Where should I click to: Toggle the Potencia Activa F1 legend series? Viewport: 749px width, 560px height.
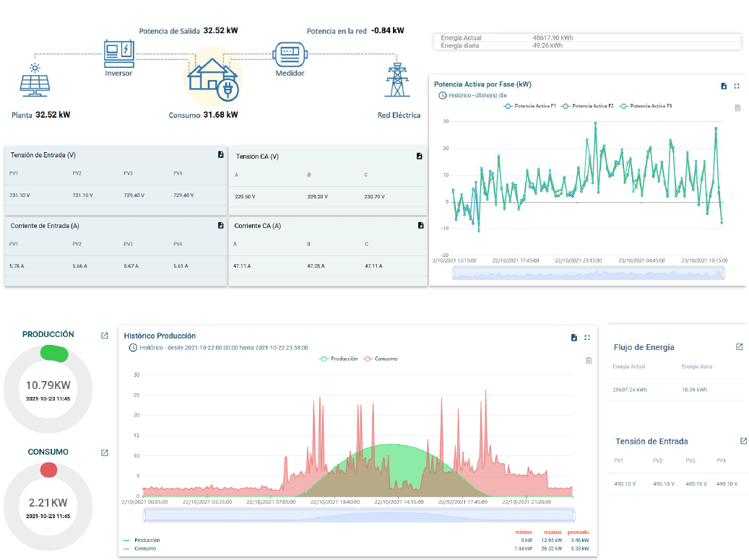click(x=529, y=106)
